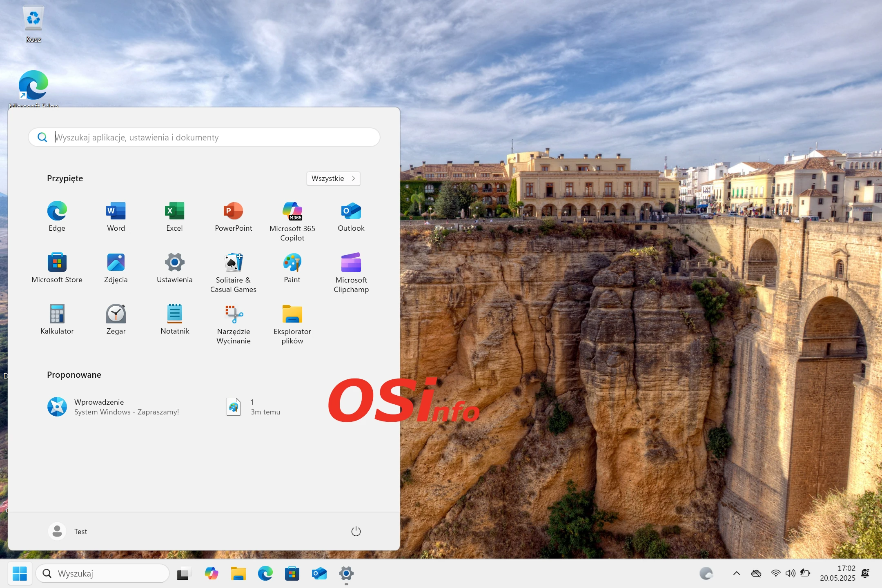882x588 pixels.
Task: Launch Excel from the Start menu
Action: point(174,216)
